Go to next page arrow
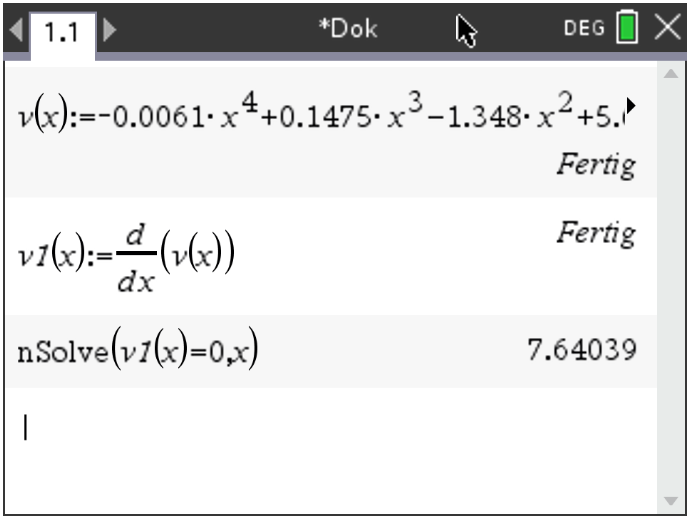Viewport: 690px width, 519px height. tap(110, 29)
